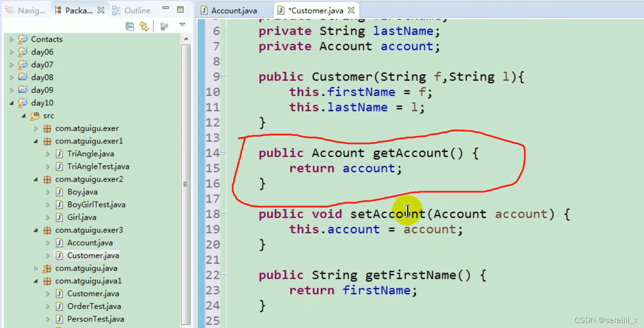Click the day09 project folder icon
Image resolution: width=644 pixels, height=328 pixels.
click(22, 90)
